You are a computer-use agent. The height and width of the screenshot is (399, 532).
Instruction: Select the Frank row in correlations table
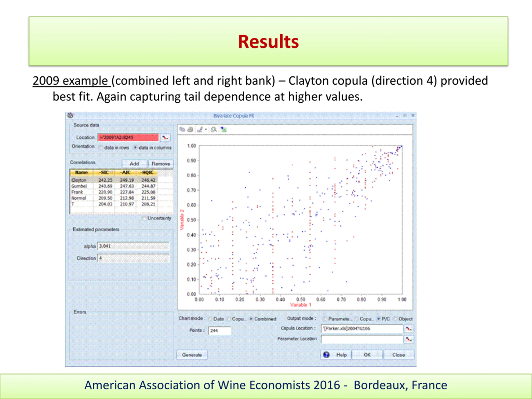77,192
